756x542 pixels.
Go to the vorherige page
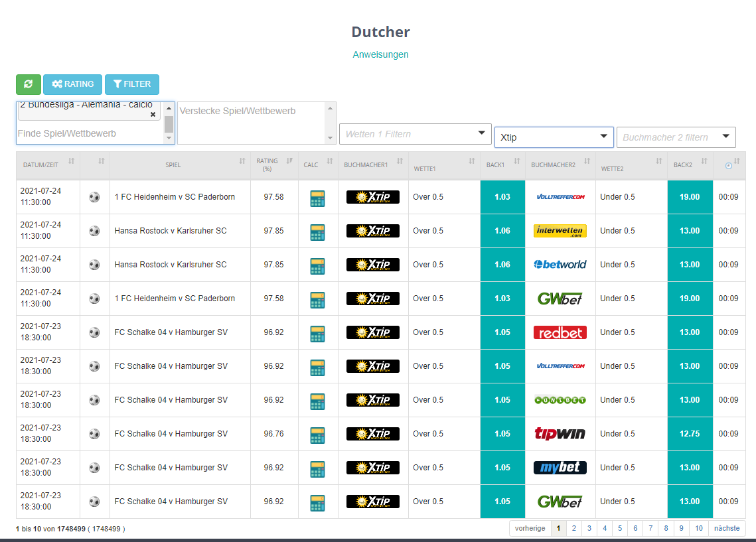[x=530, y=529]
